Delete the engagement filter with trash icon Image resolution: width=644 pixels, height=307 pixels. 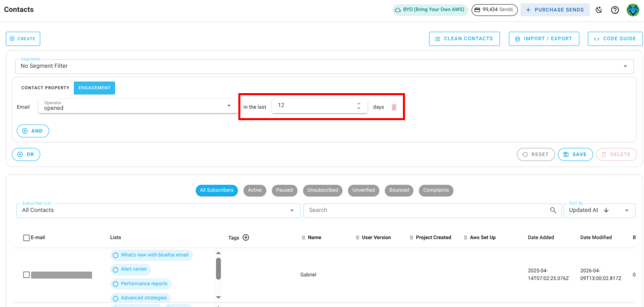click(394, 107)
